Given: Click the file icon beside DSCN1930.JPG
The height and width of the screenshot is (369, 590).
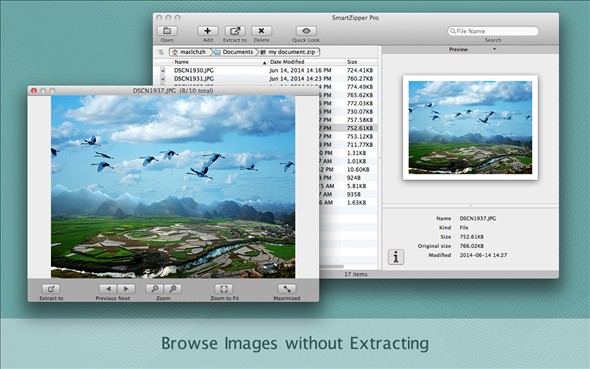Looking at the screenshot, I should point(163,70).
